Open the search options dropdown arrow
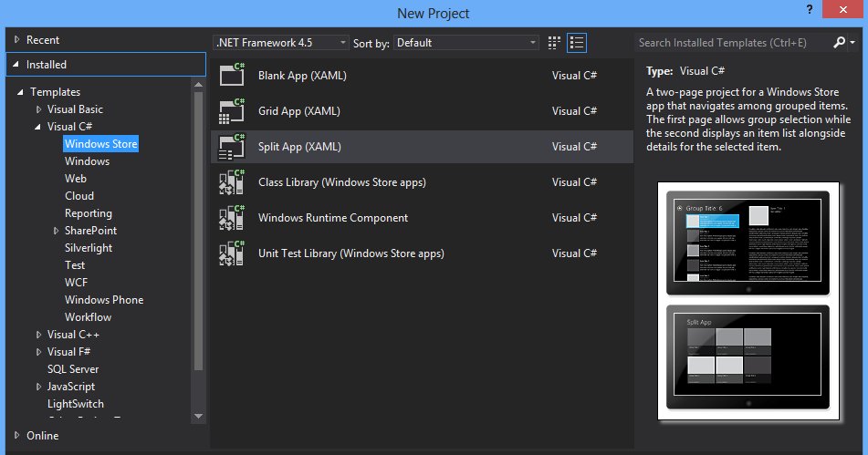The width and height of the screenshot is (868, 455). (852, 43)
